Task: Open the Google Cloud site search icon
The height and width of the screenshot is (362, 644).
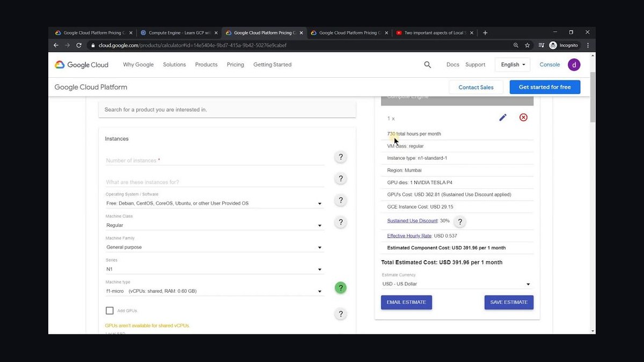Action: pyautogui.click(x=428, y=64)
